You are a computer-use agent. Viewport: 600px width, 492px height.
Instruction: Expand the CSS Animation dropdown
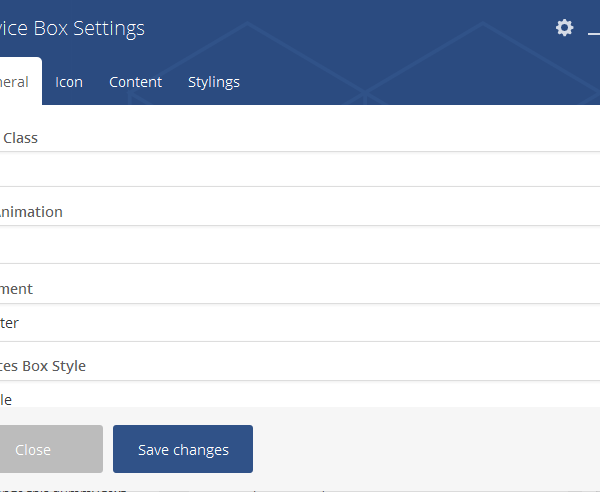pos(300,245)
